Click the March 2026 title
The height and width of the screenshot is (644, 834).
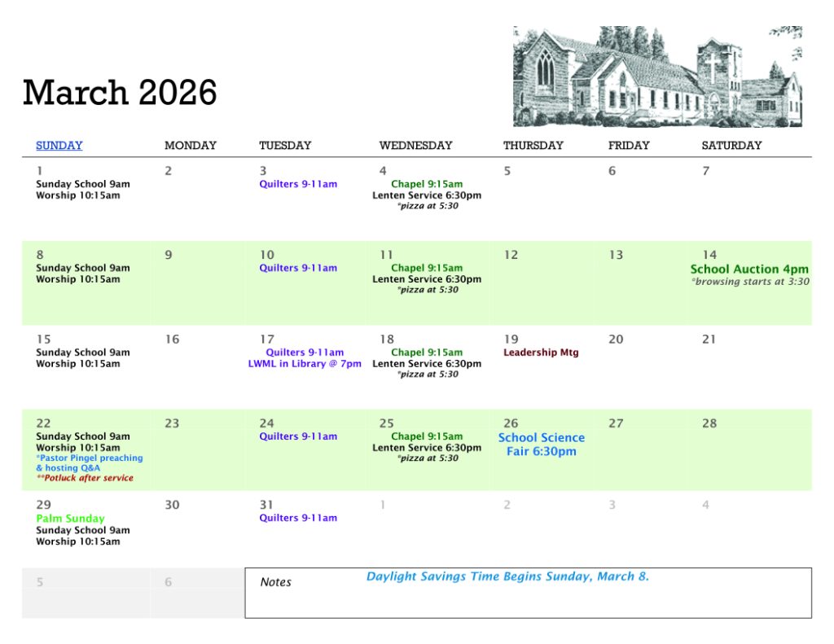120,93
